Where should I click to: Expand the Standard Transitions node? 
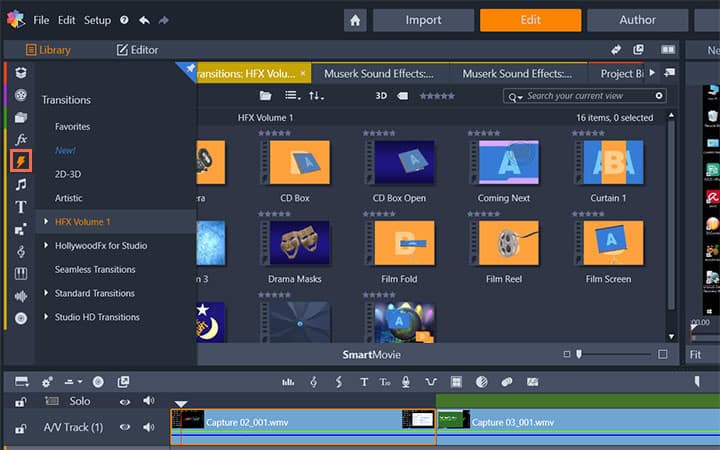coord(46,292)
